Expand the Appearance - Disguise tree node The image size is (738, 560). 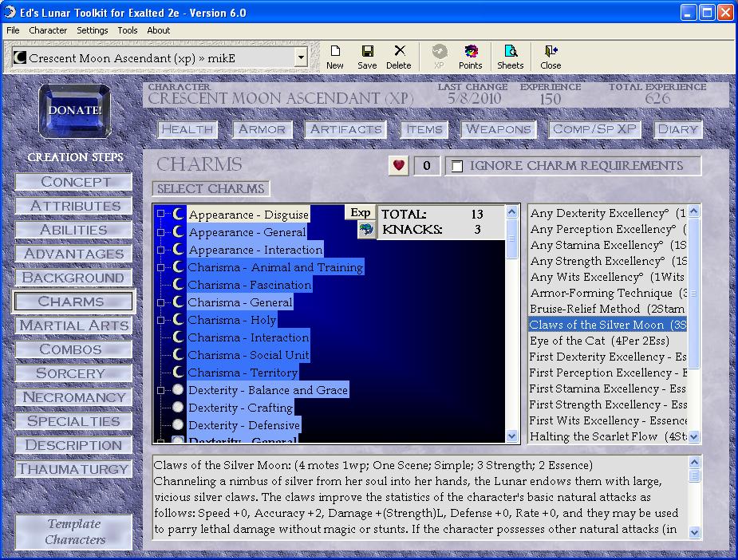pyautogui.click(x=161, y=214)
